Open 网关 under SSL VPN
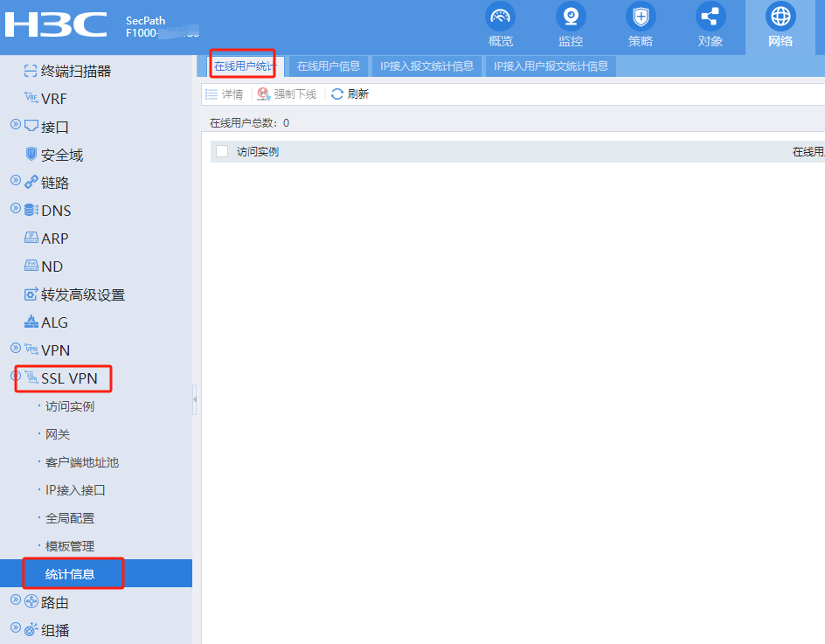 (x=58, y=434)
